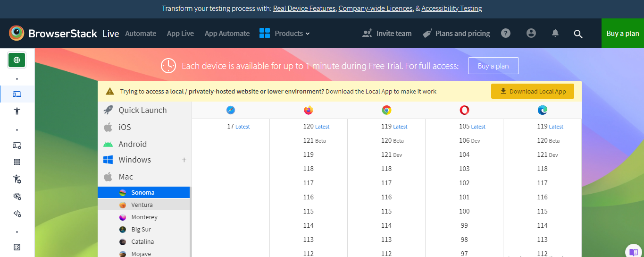Open the code brackets icon in sidebar

click(x=17, y=214)
